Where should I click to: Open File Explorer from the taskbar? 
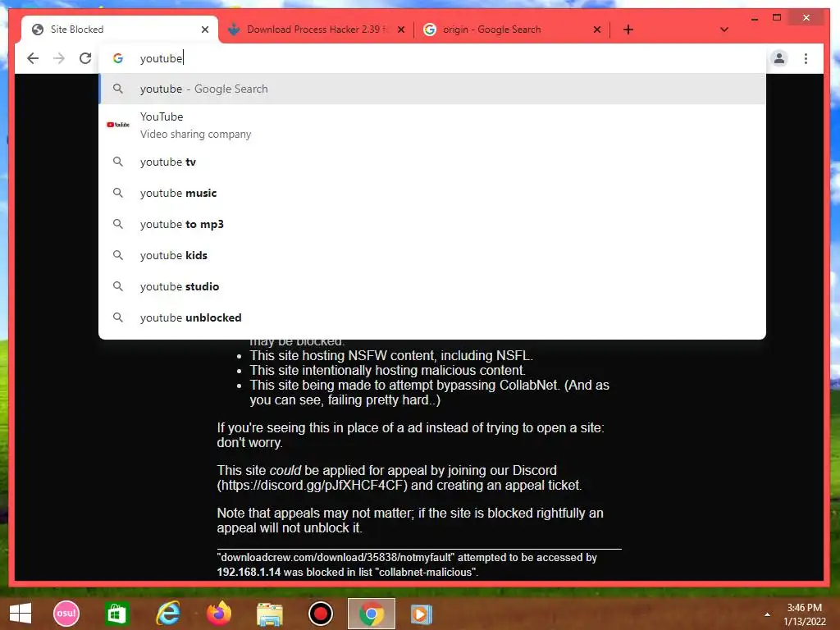point(269,614)
